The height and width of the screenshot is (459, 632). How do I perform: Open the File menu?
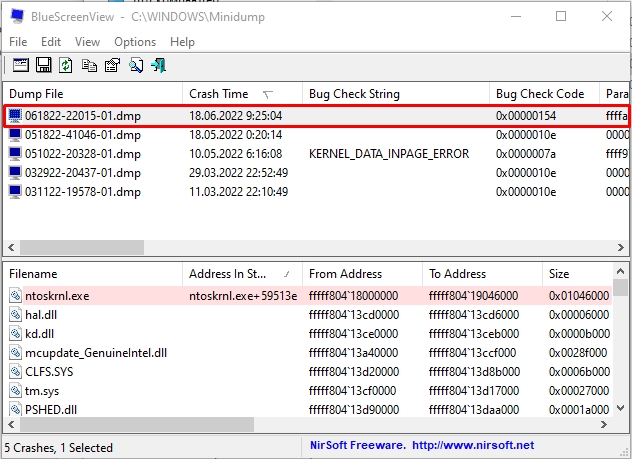pos(19,42)
